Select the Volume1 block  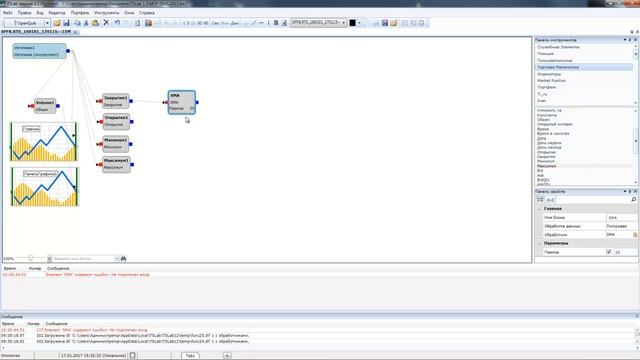coord(44,106)
